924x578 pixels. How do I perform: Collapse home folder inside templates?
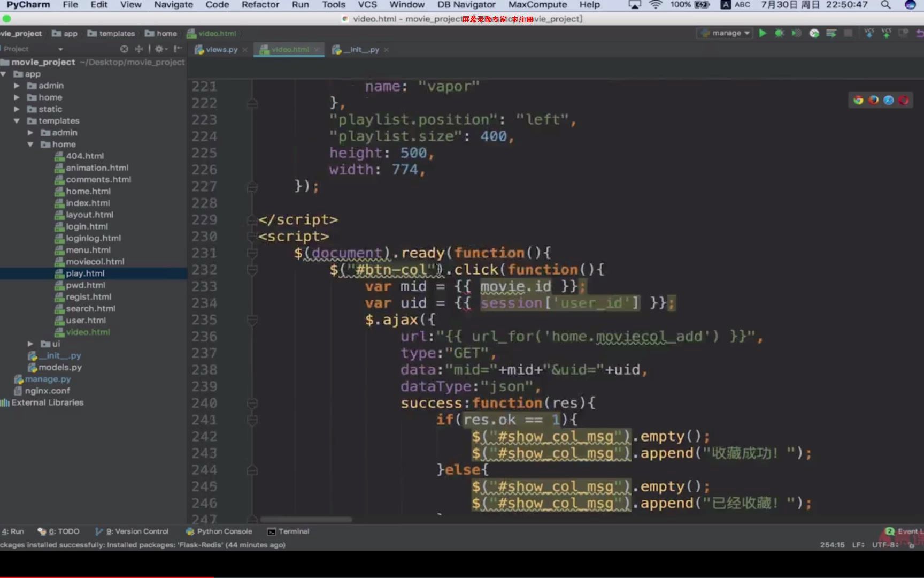click(30, 144)
